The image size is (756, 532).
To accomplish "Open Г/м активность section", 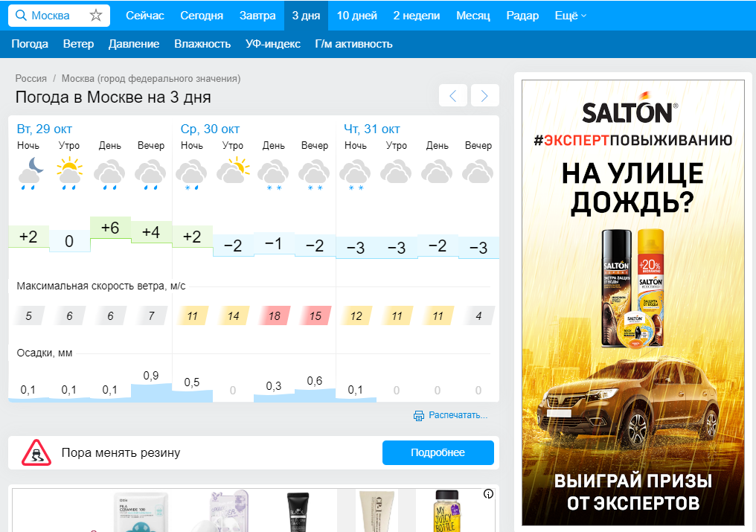I will click(x=354, y=44).
